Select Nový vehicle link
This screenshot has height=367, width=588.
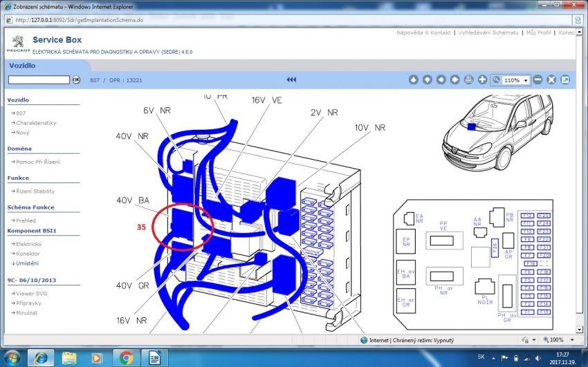pyautogui.click(x=23, y=133)
